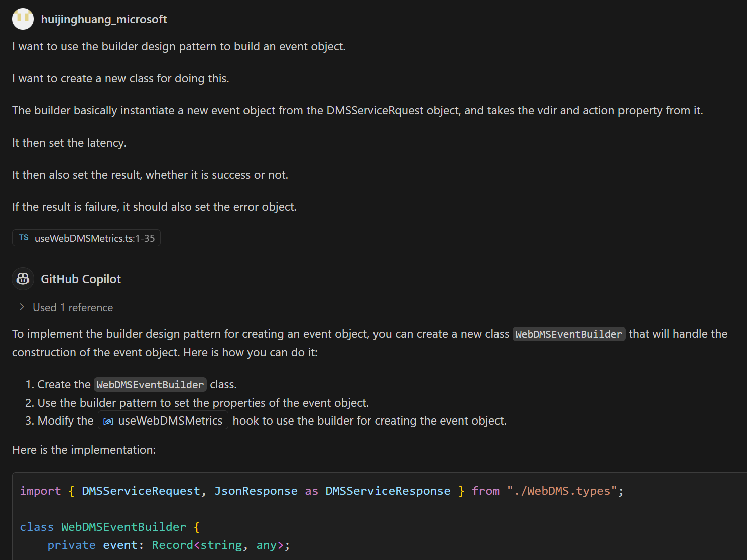Screen dimensions: 747x560
Task: Click the TS file type icon
Action: [x=24, y=238]
